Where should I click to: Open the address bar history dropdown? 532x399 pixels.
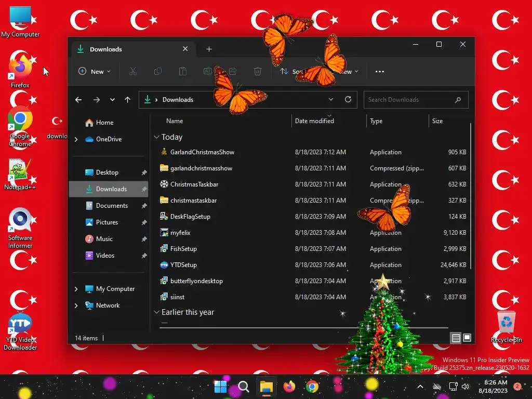(x=331, y=99)
